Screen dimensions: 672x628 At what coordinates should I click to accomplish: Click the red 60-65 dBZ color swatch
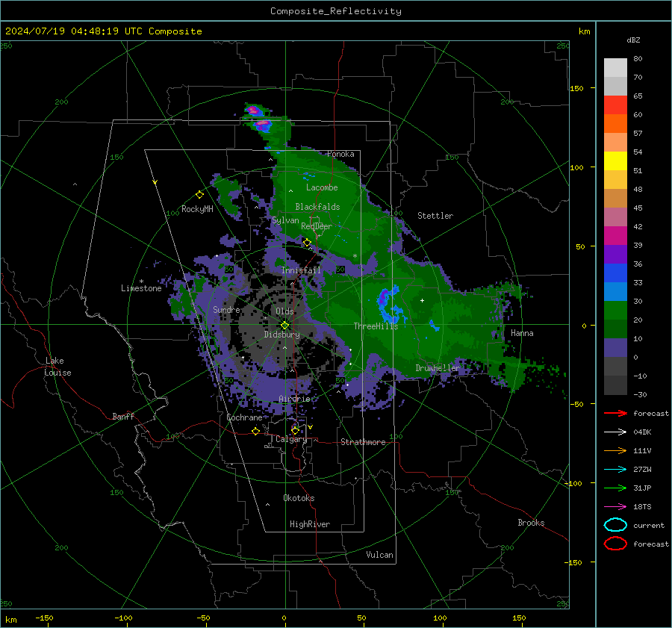point(615,105)
